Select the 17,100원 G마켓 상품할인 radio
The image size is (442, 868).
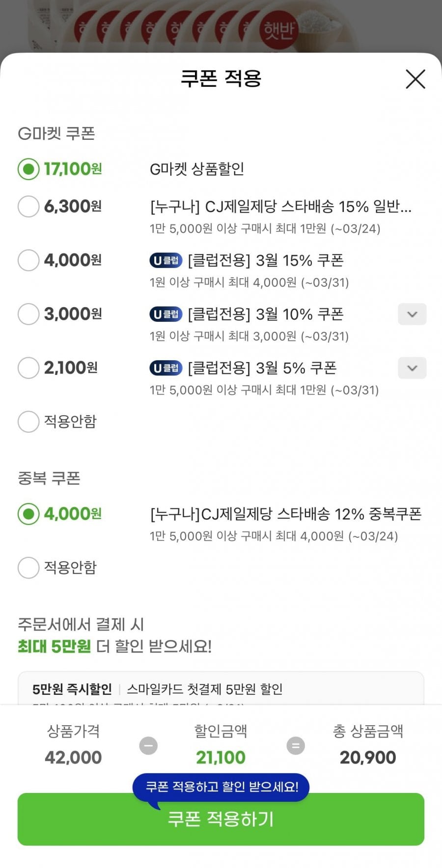pos(28,169)
